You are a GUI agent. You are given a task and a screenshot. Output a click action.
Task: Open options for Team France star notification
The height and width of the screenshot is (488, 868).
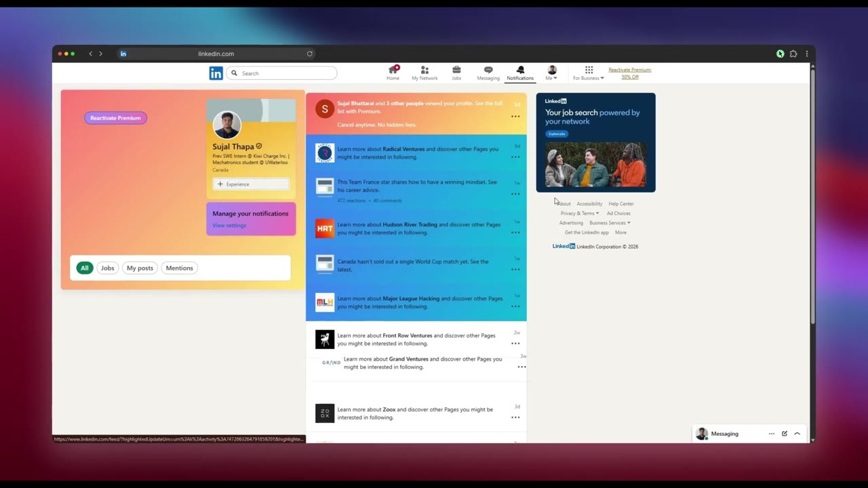pyautogui.click(x=515, y=194)
